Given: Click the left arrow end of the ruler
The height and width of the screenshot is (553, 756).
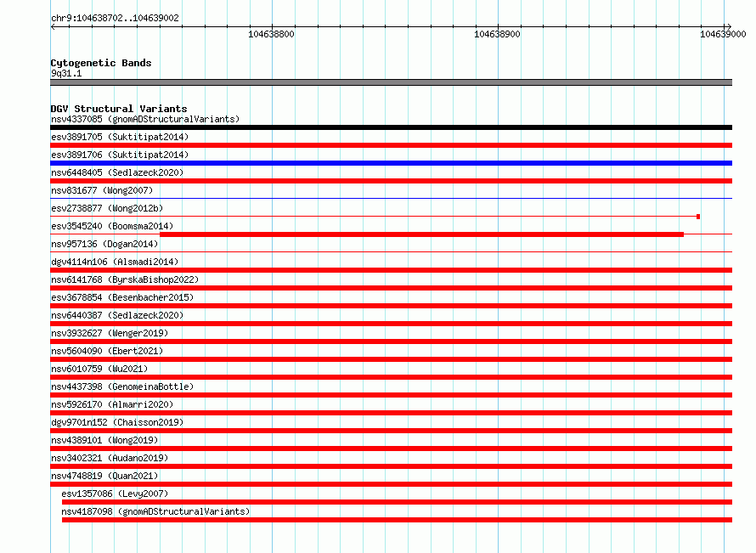Looking at the screenshot, I should click(53, 27).
